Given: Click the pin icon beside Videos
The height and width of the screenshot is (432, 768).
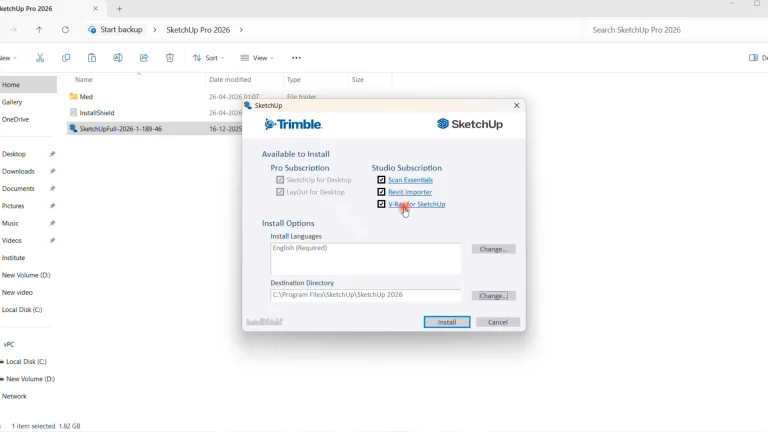Looking at the screenshot, I should tap(52, 240).
